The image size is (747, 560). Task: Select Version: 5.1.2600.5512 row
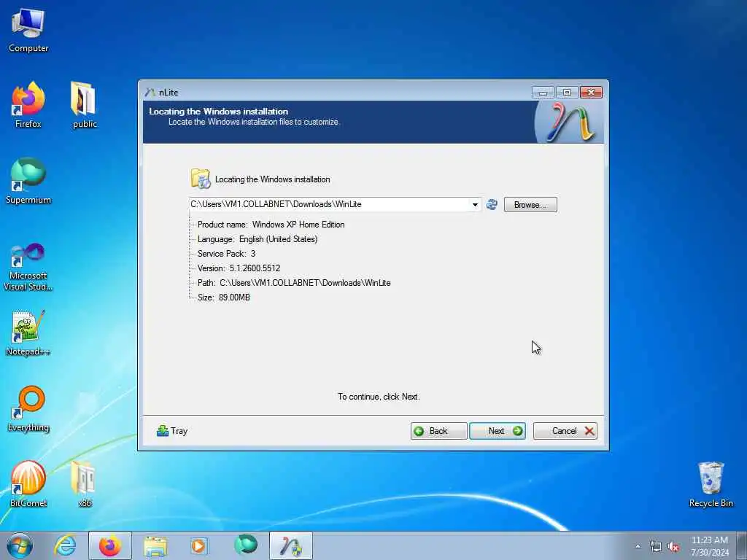coord(239,268)
